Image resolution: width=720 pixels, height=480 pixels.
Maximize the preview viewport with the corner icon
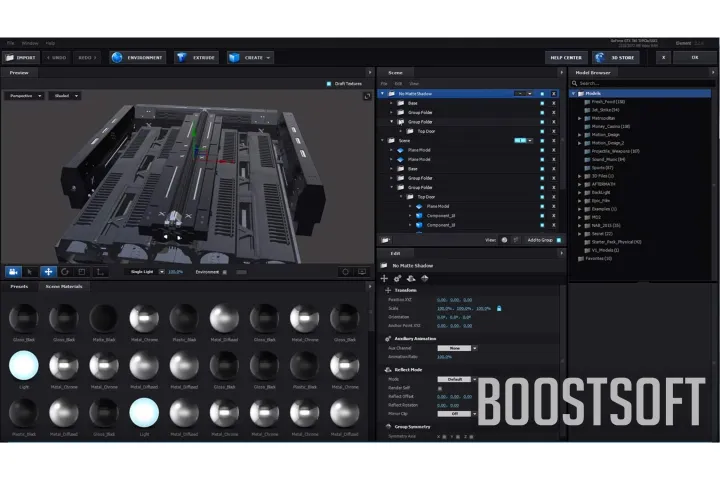(367, 96)
